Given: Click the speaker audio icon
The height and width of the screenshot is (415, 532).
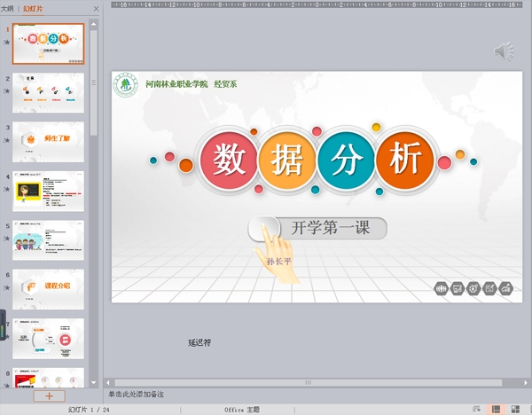Looking at the screenshot, I should [504, 52].
